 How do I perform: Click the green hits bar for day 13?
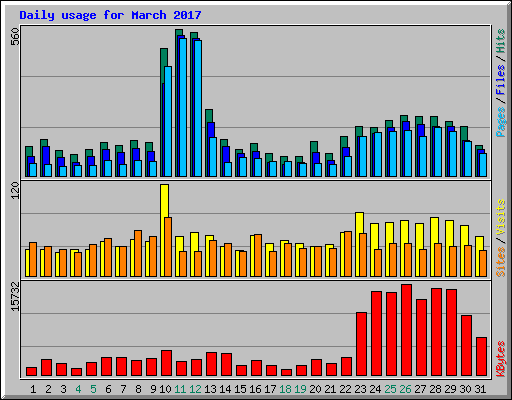[x=208, y=143]
